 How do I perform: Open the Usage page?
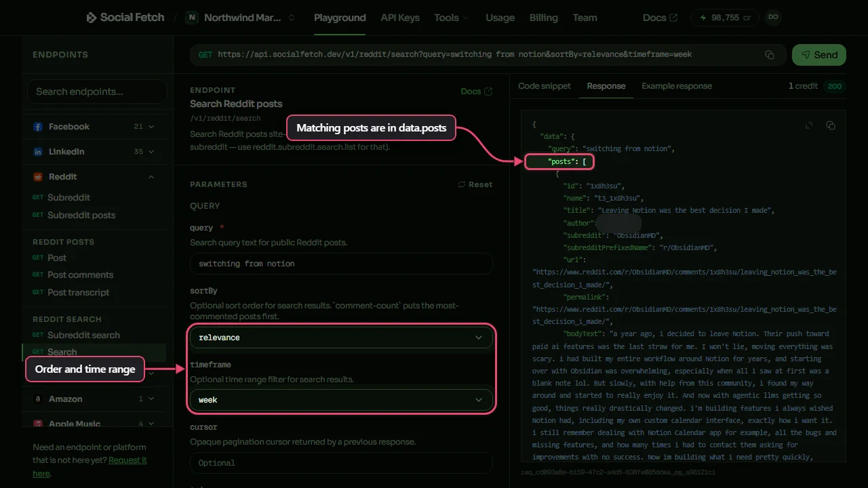coord(500,18)
